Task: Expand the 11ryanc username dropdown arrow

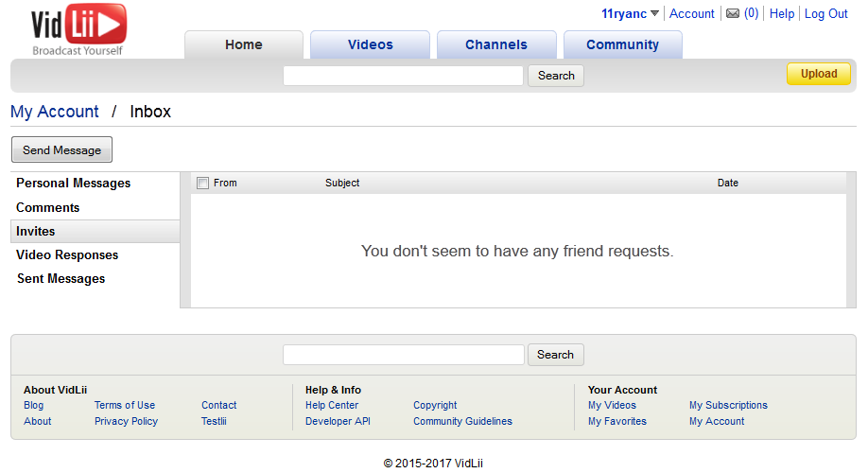Action: pyautogui.click(x=654, y=14)
